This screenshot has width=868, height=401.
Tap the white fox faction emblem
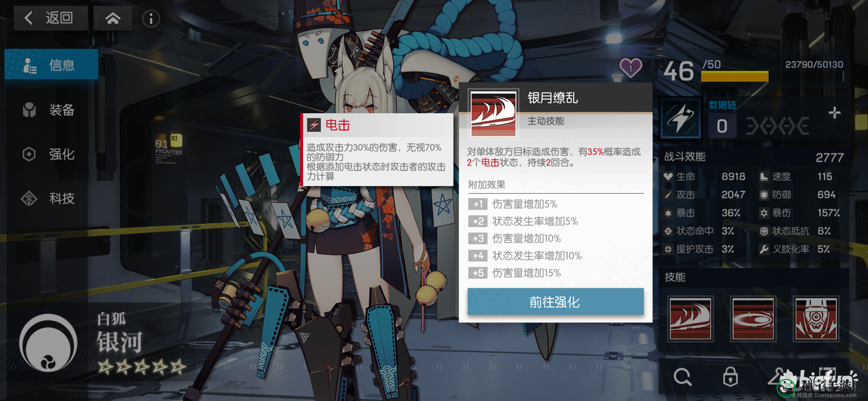point(48,343)
